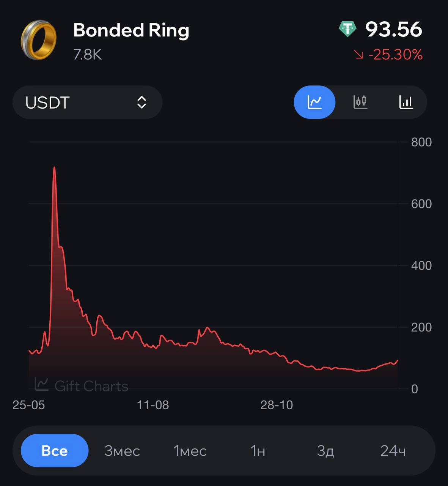Click the Gift Charts watermark logo
The width and height of the screenshot is (448, 486).
[42, 384]
